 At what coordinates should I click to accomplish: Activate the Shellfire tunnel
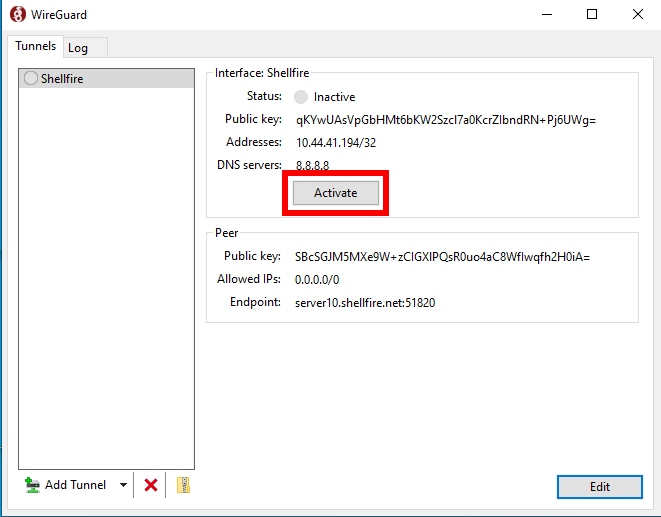coord(336,193)
